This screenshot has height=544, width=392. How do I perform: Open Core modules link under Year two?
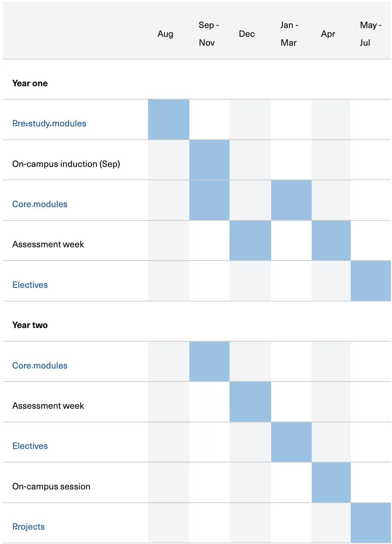tap(40, 366)
